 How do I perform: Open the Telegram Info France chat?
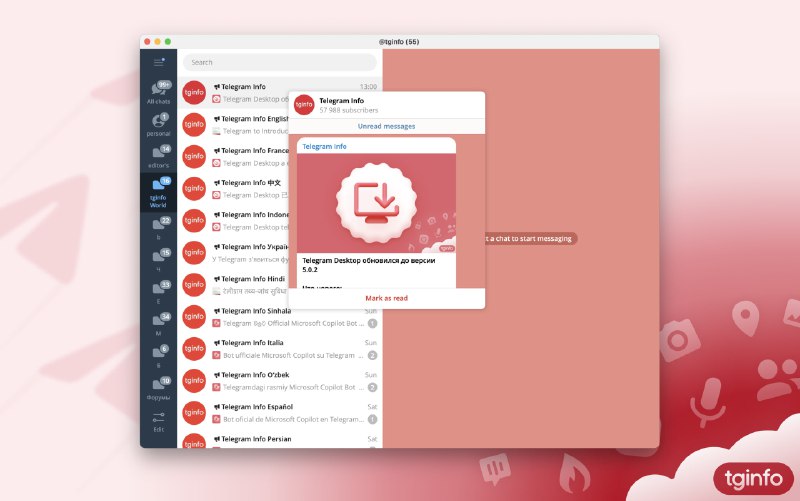point(235,157)
